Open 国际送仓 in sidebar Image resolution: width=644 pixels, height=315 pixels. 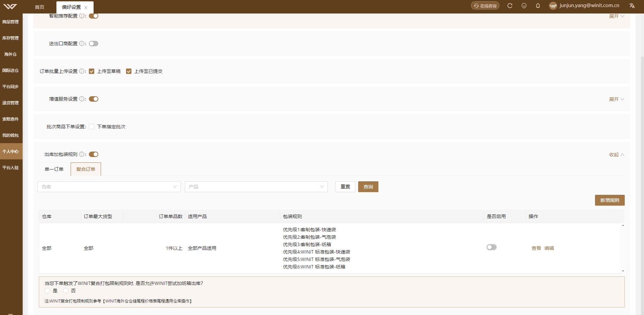click(x=11, y=71)
